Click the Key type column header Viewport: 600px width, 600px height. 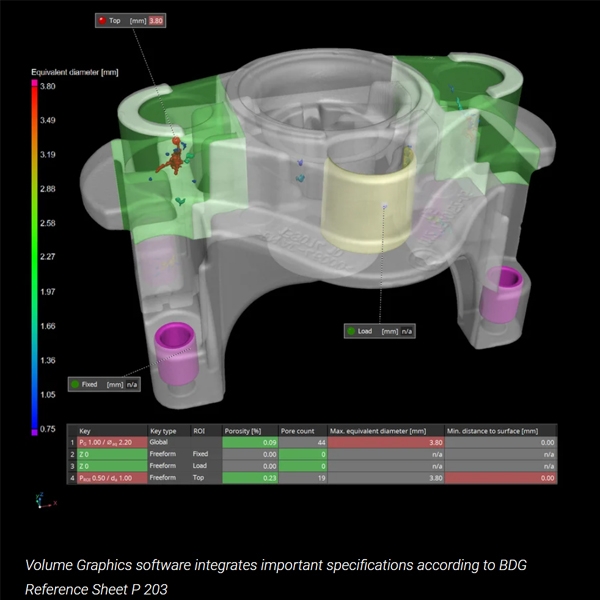(x=163, y=429)
